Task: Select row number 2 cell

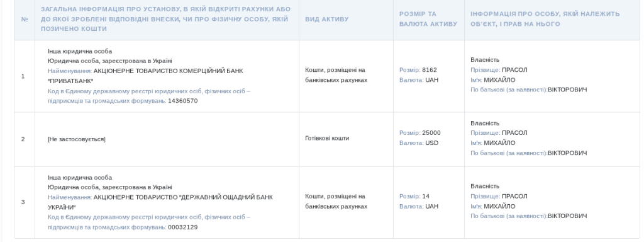Action: 23,139
